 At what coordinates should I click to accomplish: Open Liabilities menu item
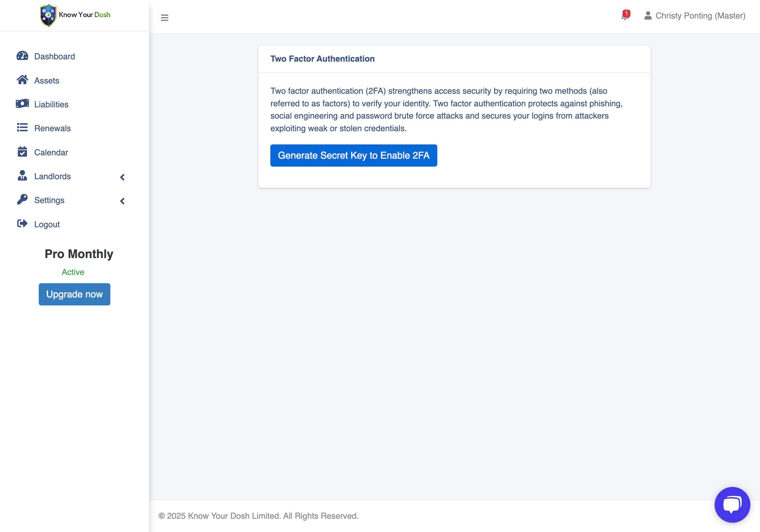point(51,104)
